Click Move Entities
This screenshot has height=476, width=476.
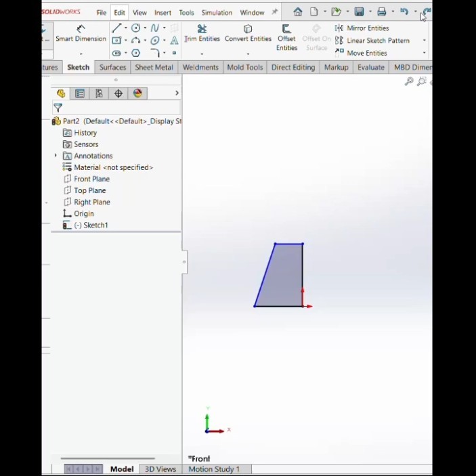[x=361, y=53]
